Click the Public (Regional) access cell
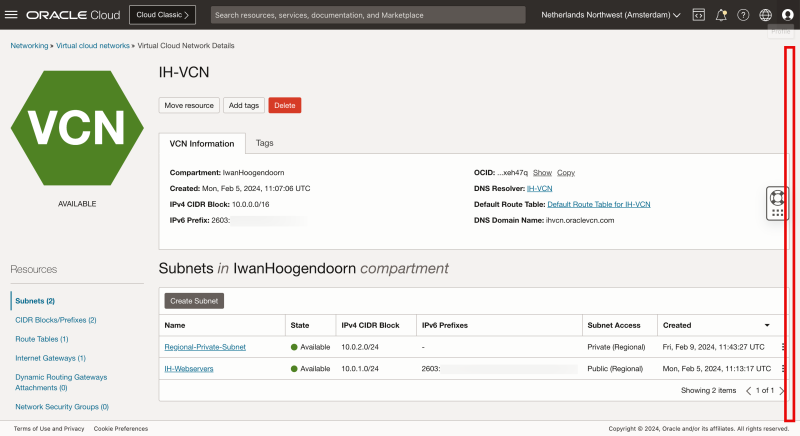The image size is (800, 436). pos(615,369)
